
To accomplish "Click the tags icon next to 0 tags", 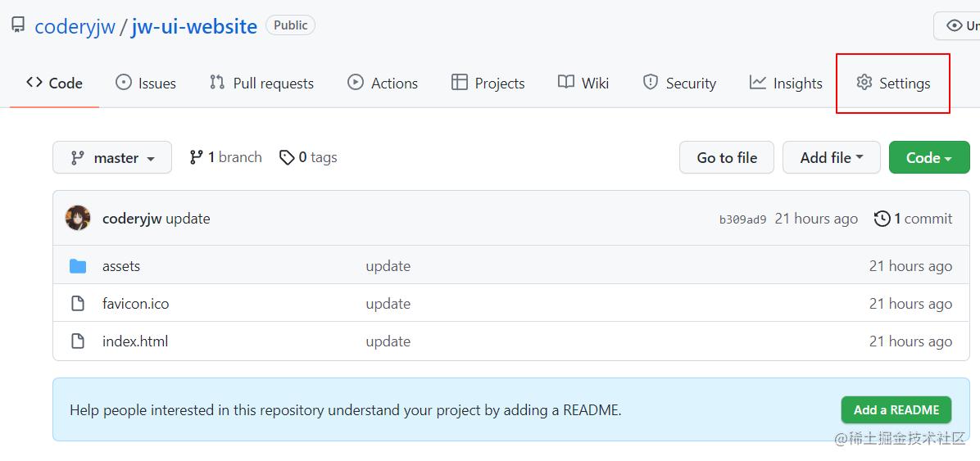I will click(287, 157).
